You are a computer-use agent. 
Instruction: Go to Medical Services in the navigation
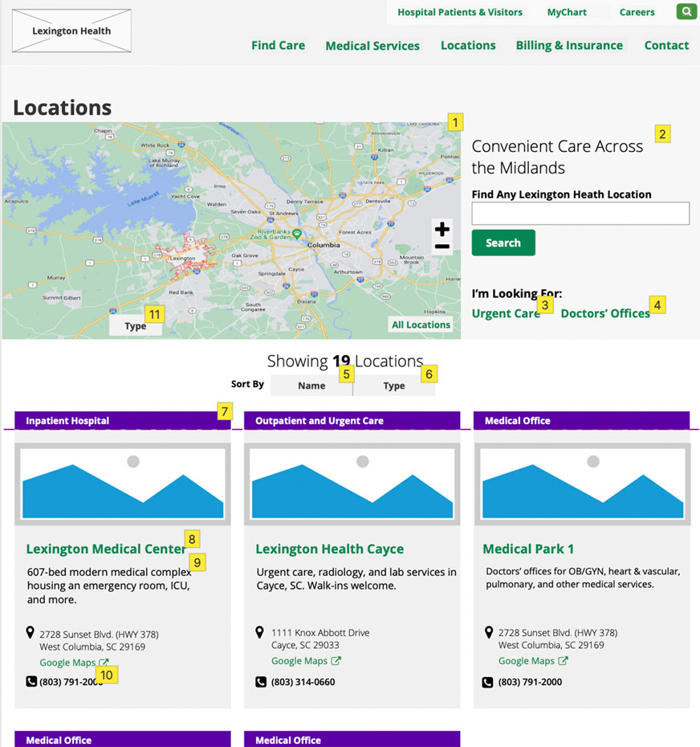click(x=372, y=46)
